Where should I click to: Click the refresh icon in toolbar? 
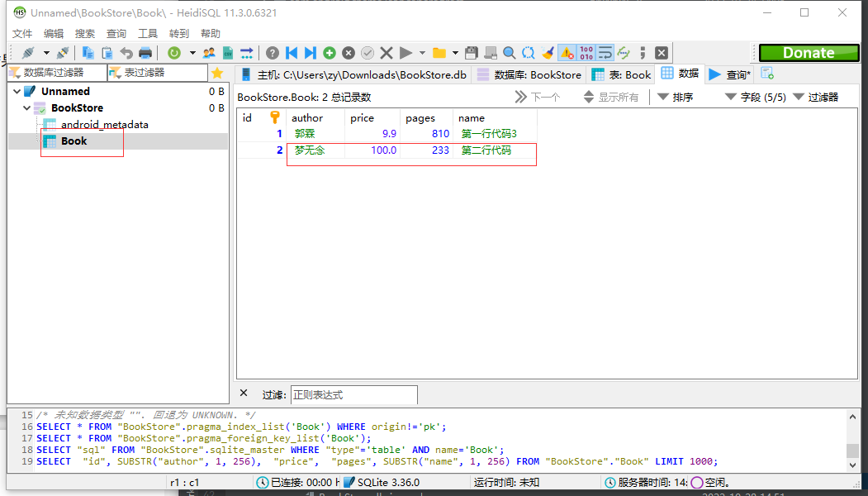173,53
